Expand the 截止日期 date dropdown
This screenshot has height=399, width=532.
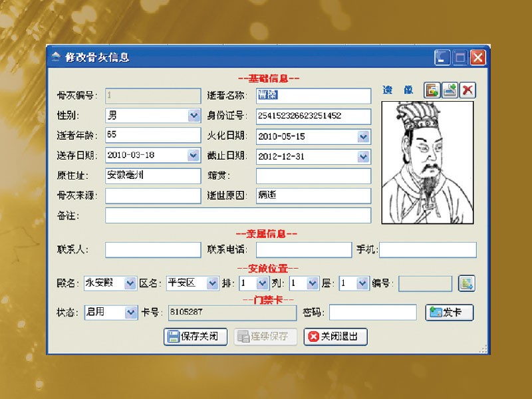click(363, 156)
